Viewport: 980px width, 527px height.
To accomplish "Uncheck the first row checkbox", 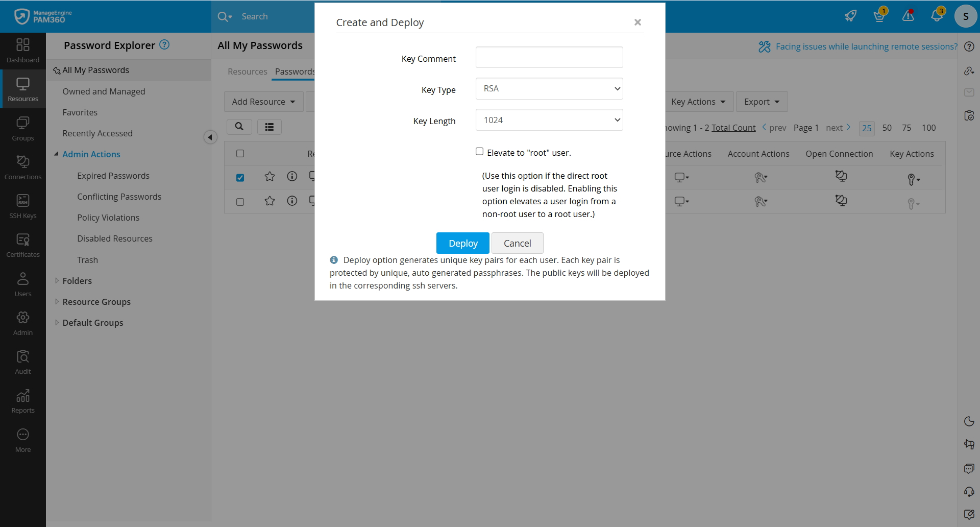I will coord(240,178).
